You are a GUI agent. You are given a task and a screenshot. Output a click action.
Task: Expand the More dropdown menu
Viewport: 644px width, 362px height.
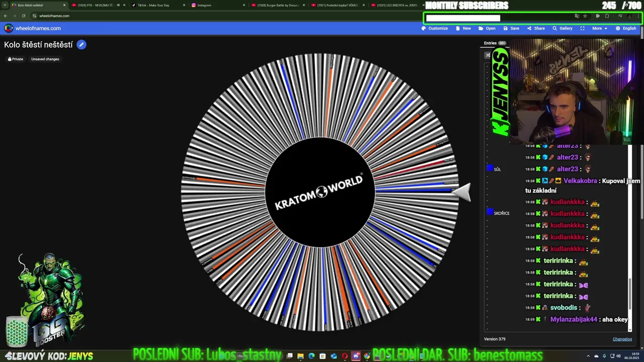600,28
